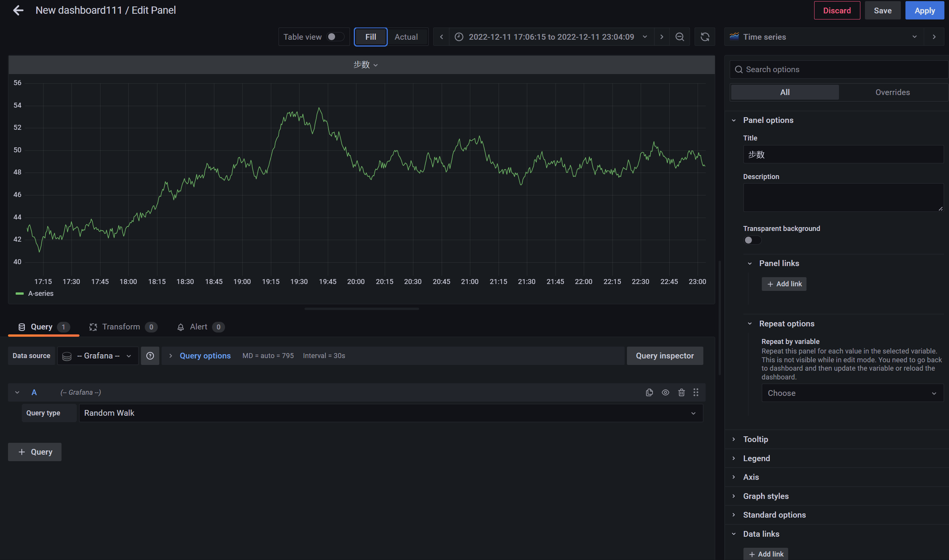Click the more options dots icon on query A
Image resolution: width=949 pixels, height=560 pixels.
pyautogui.click(x=696, y=392)
